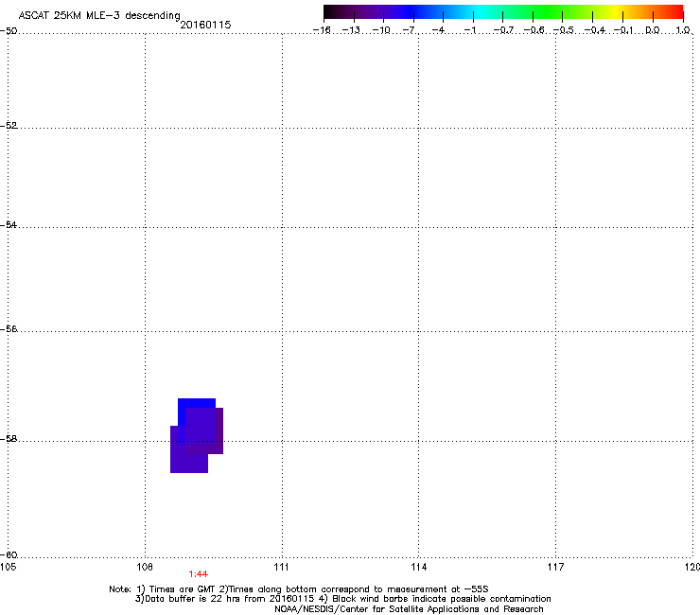Click the cyan section of the color bar
Screen dimensions: 700x615
pos(478,12)
